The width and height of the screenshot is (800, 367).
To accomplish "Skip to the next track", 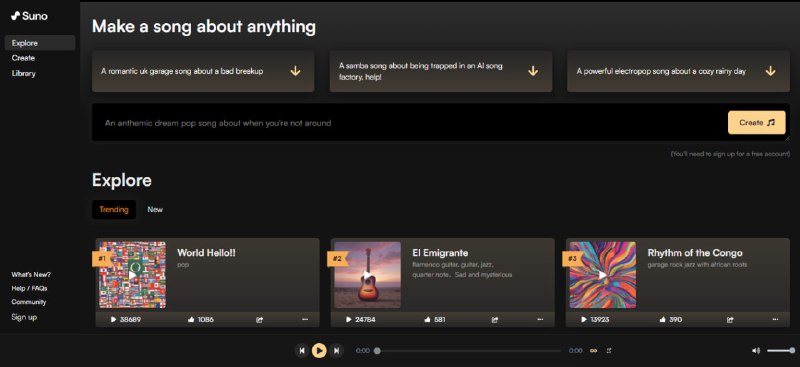I will [x=336, y=351].
